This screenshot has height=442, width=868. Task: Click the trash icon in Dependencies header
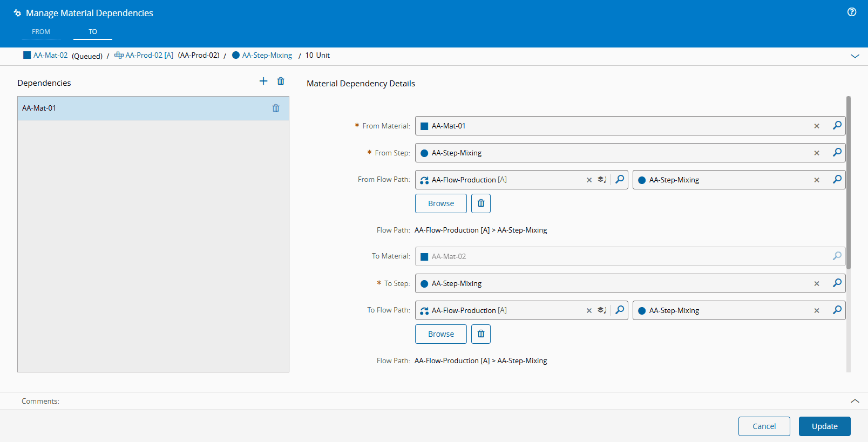[x=281, y=81]
